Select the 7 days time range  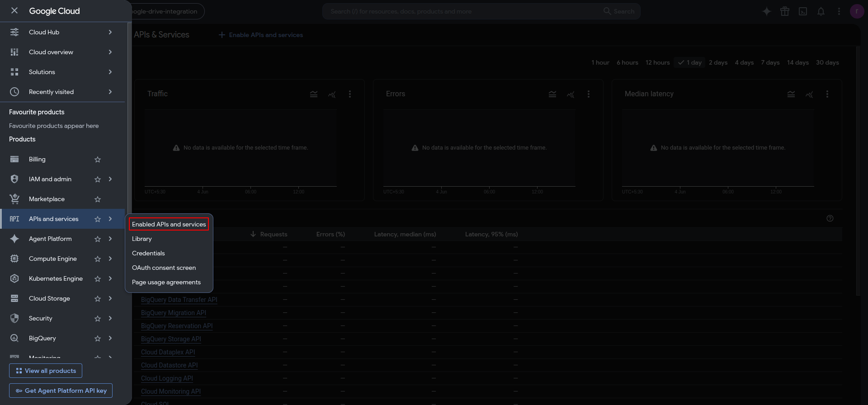[x=770, y=62]
